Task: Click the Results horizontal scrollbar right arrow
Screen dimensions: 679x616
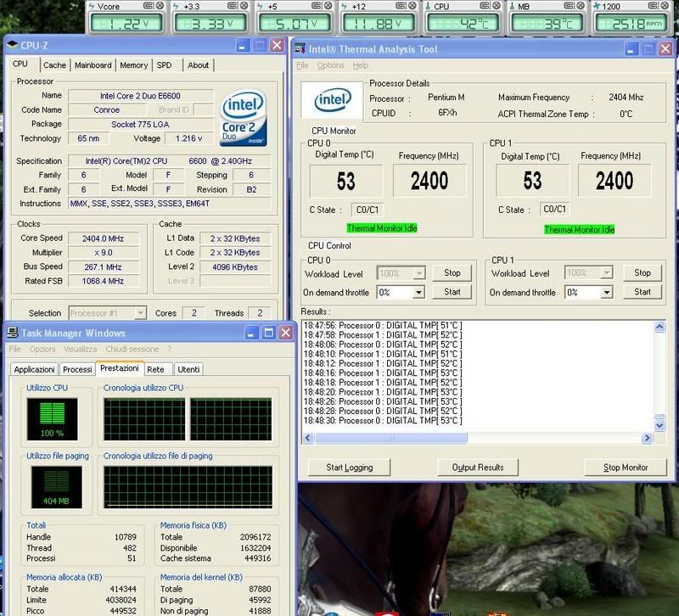Action: click(x=647, y=438)
